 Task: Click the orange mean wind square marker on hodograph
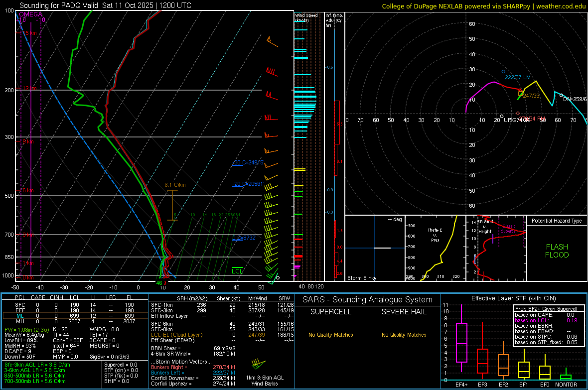[521, 94]
